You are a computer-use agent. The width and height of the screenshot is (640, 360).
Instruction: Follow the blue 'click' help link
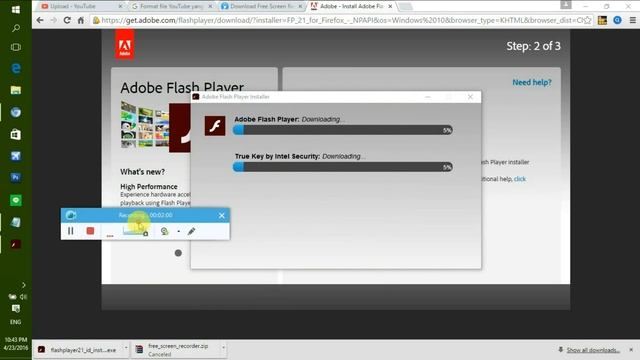pos(520,179)
